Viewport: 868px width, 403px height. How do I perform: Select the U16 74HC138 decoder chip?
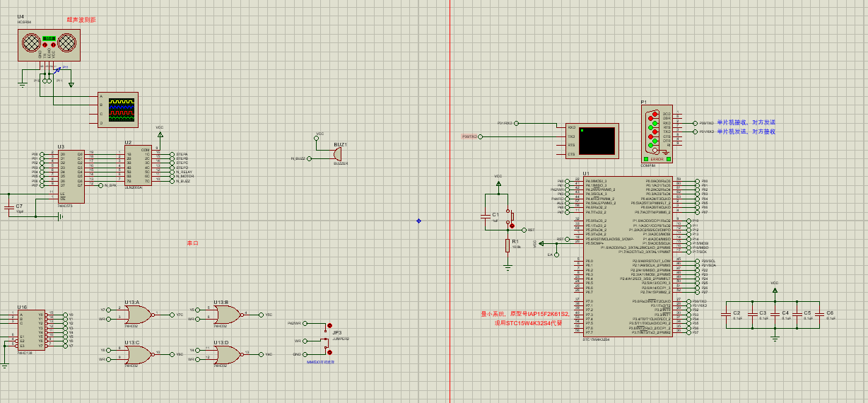pyautogui.click(x=32, y=330)
